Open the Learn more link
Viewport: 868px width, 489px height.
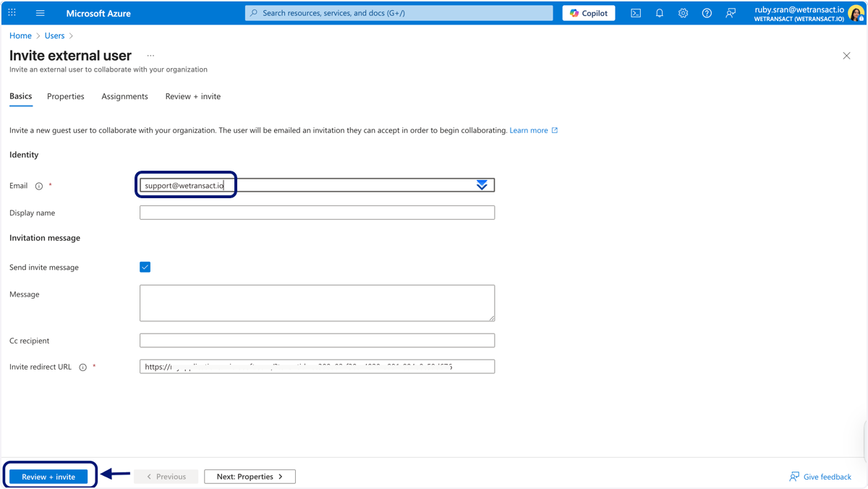529,130
